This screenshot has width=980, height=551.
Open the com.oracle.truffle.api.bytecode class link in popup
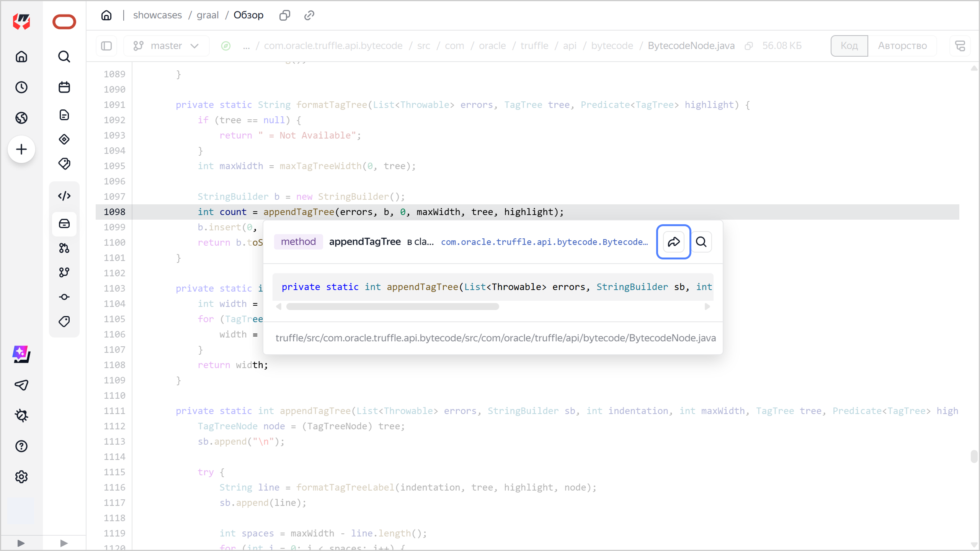pos(544,242)
